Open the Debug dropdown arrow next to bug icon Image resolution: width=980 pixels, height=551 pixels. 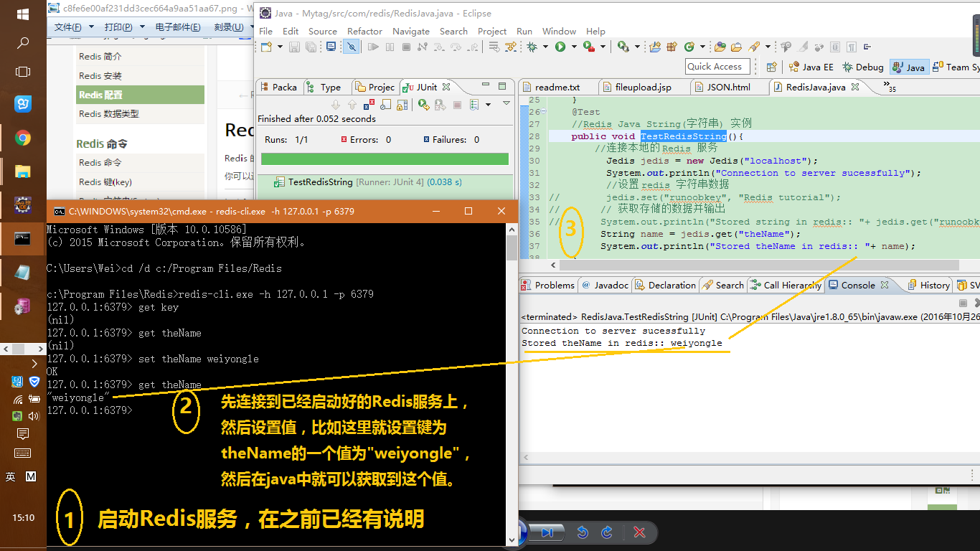pyautogui.click(x=544, y=47)
